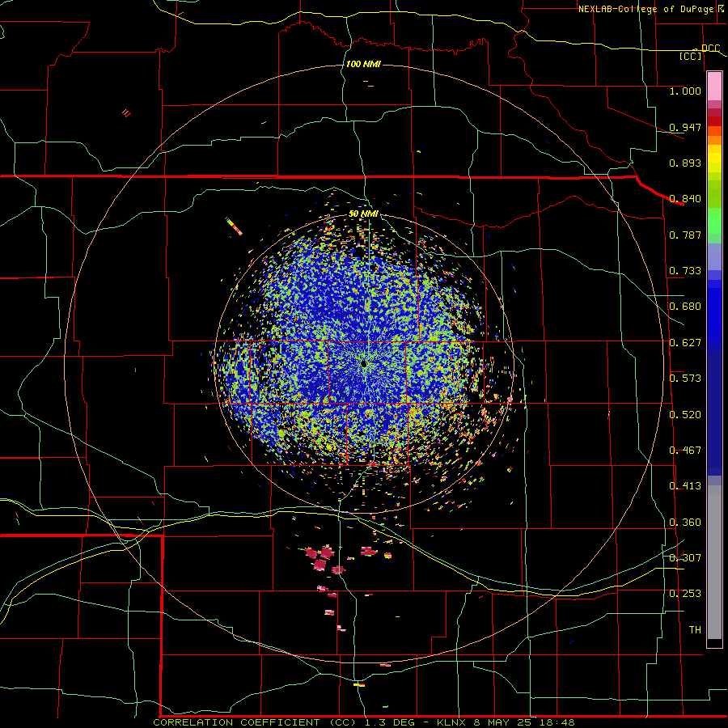Click the 0.947 scale value
This screenshot has width=728, height=728.
[x=685, y=127]
